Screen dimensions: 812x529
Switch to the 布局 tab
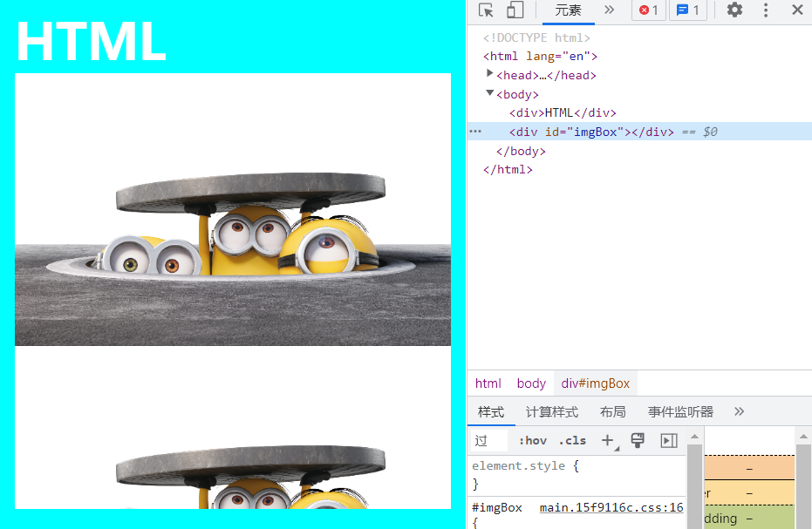612,412
